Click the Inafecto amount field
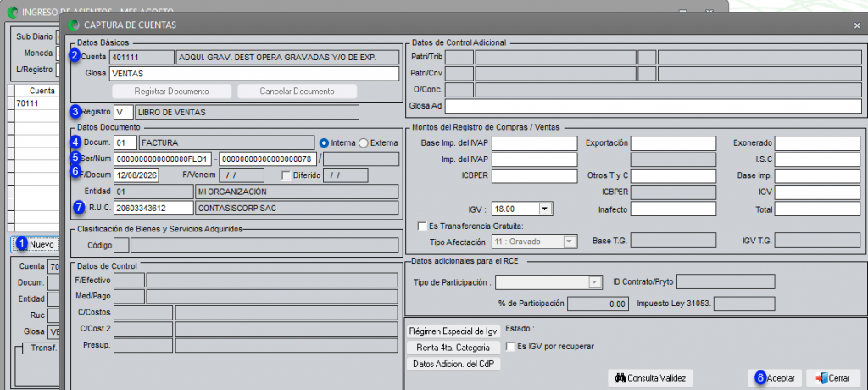Image resolution: width=868 pixels, height=390 pixels. tap(674, 209)
